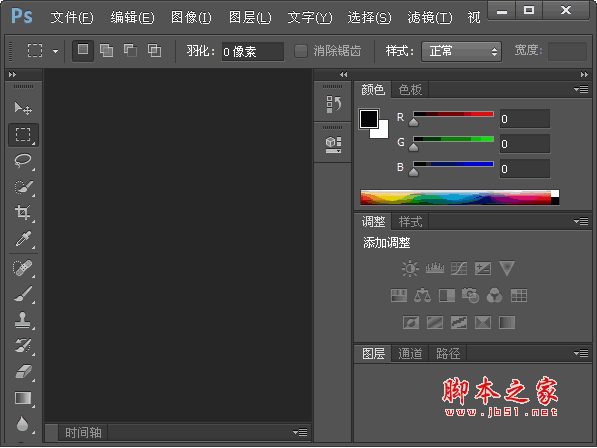
Task: Click the 羽化 pixel input field
Action: coord(253,51)
